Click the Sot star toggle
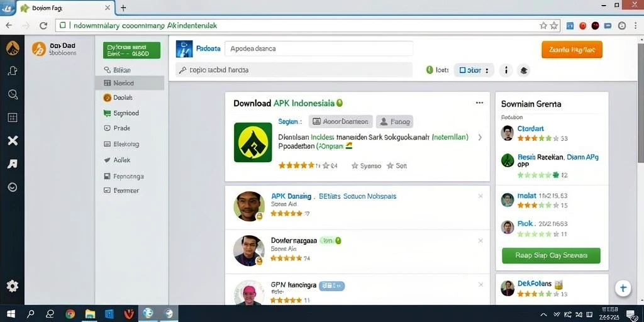Image resolution: width=644 pixels, height=322 pixels. 397,166
